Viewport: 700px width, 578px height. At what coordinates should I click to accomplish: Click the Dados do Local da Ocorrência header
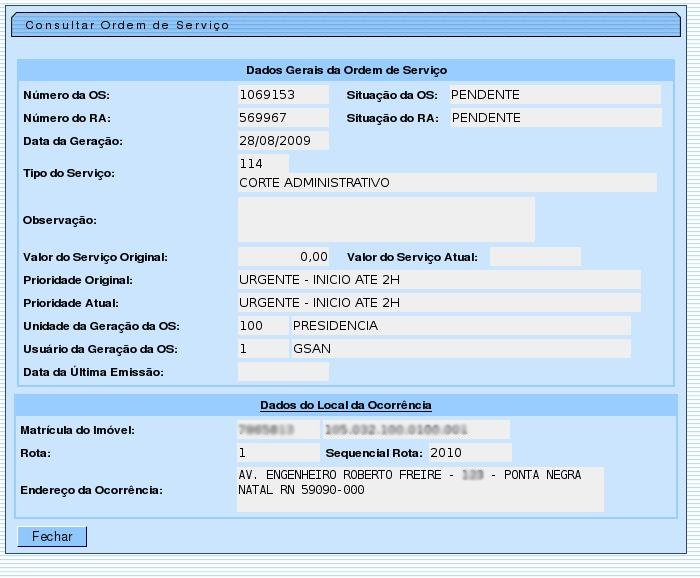pyautogui.click(x=346, y=405)
